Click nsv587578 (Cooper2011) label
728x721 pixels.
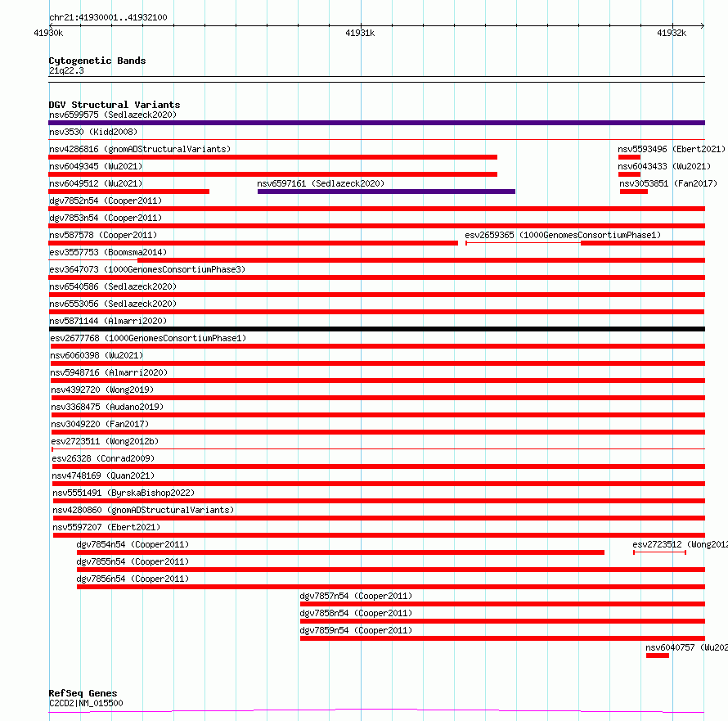tap(103, 235)
